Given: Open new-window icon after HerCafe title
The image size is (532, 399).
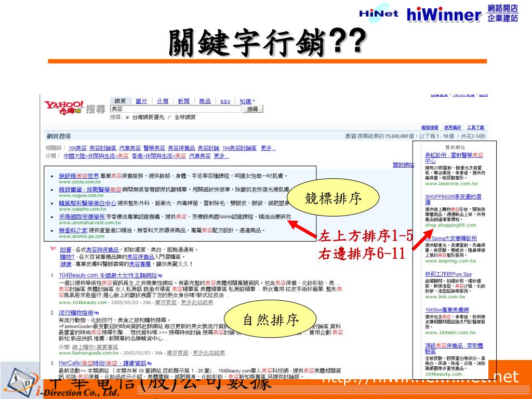Looking at the screenshot, I should click(150, 363).
